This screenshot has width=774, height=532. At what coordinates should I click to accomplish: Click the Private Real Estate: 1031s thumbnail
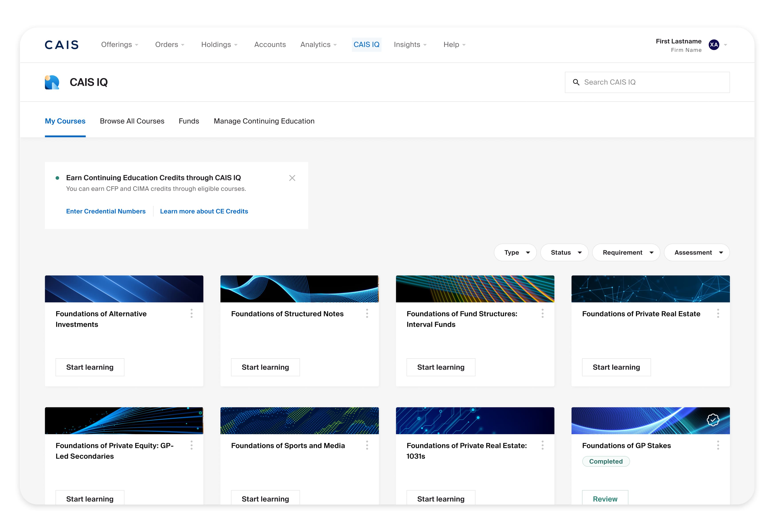click(x=475, y=420)
